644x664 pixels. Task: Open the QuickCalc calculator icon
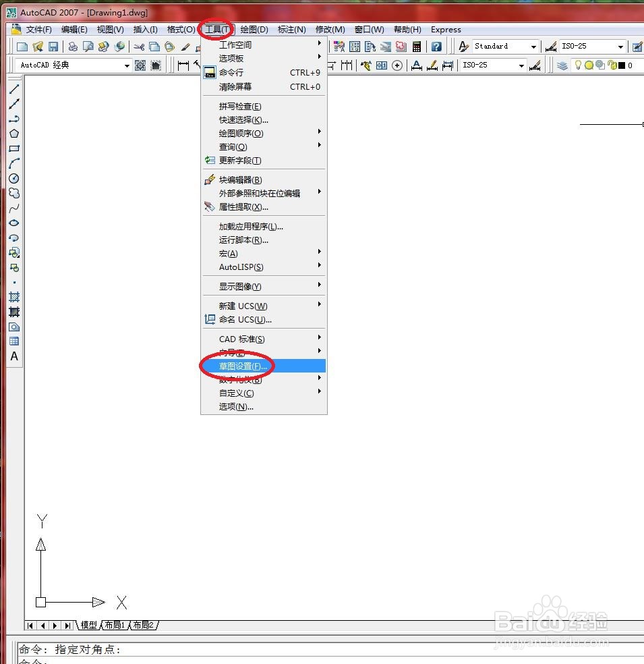tap(417, 47)
